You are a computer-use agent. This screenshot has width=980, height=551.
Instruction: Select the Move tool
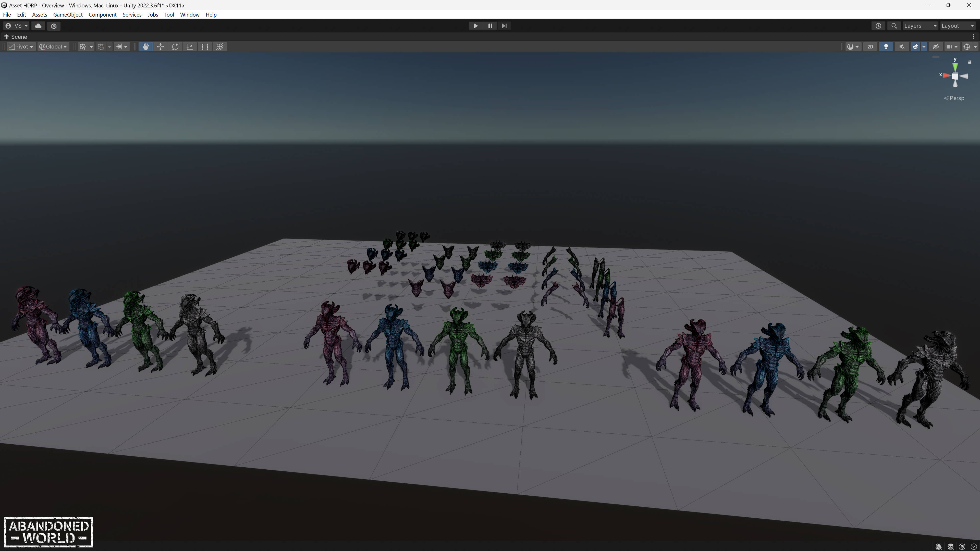[160, 46]
